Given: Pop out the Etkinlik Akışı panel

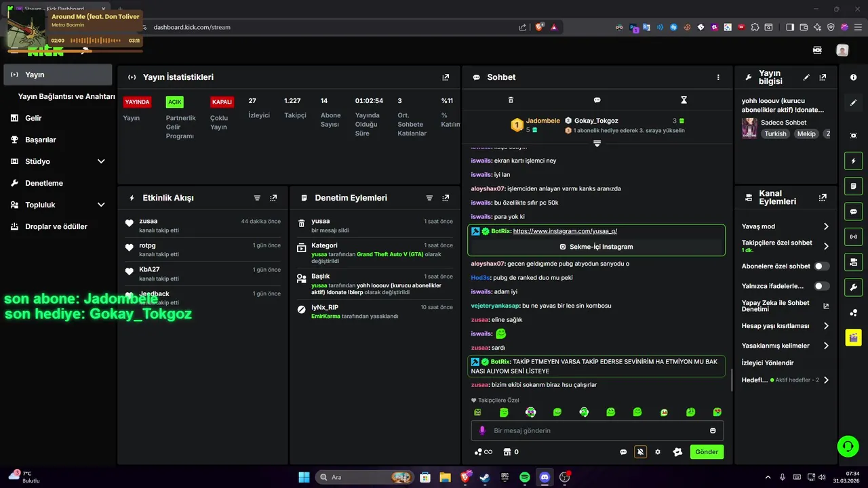Looking at the screenshot, I should (x=273, y=198).
